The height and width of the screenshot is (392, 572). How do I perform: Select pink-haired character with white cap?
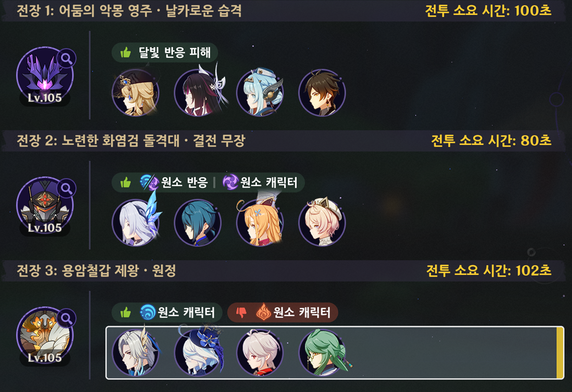pos(322,222)
